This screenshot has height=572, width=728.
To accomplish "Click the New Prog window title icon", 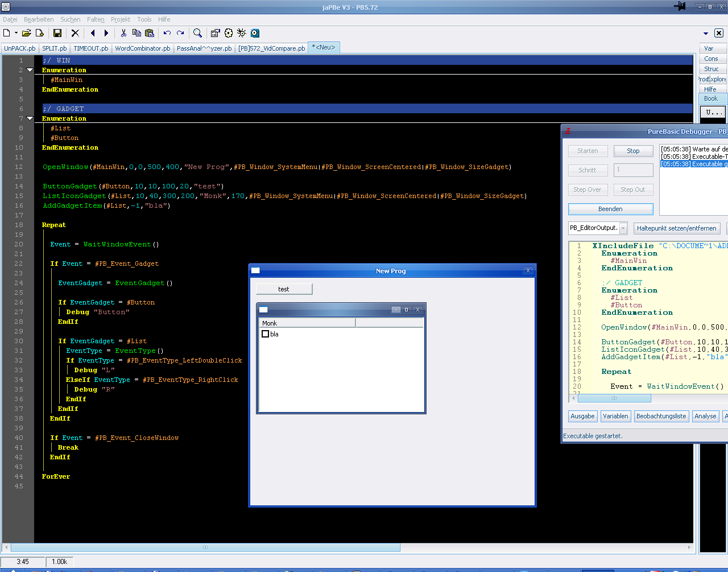I will [256, 271].
